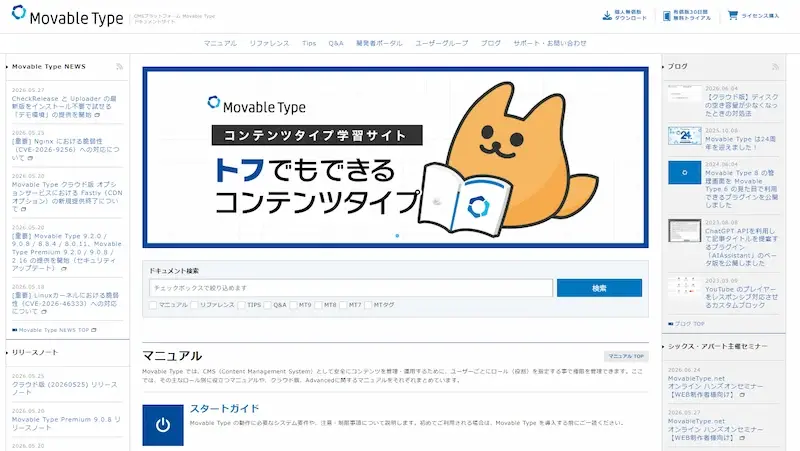
Task: Go to Q&A in the navigation bar
Action: click(336, 43)
